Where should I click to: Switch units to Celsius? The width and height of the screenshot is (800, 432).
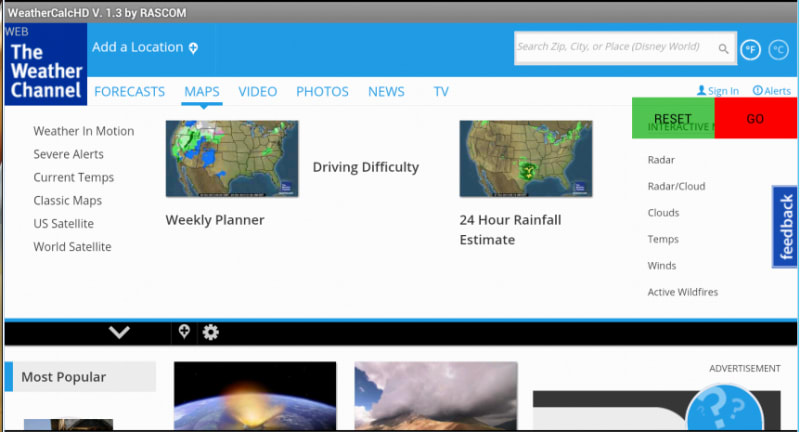pyautogui.click(x=779, y=49)
